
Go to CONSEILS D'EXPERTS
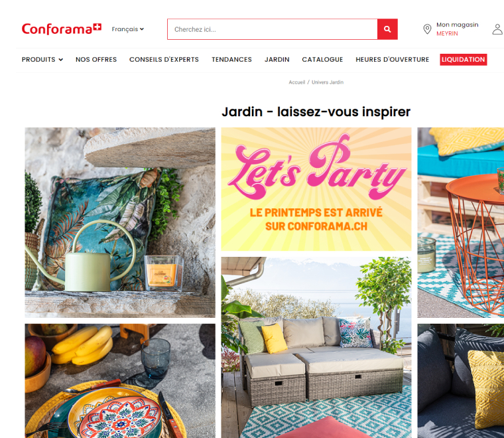click(164, 60)
